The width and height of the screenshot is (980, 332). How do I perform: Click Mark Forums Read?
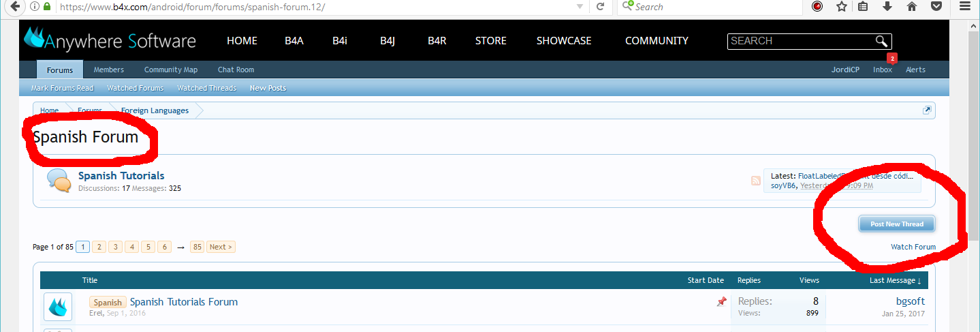(63, 88)
